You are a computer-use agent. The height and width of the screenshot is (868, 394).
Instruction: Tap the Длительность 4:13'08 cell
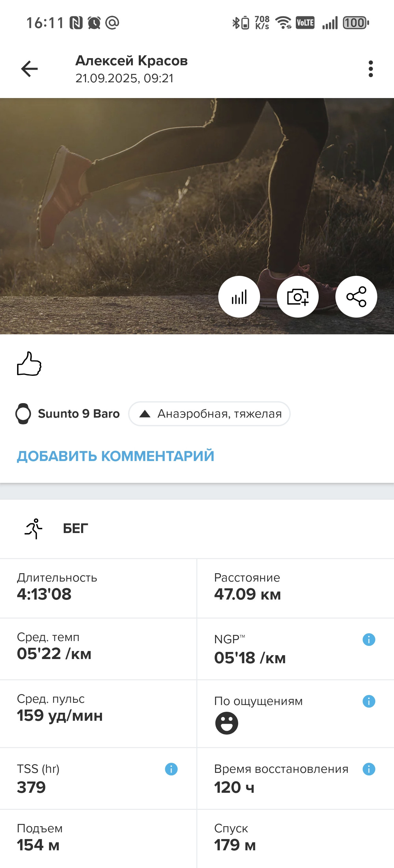[x=98, y=588]
